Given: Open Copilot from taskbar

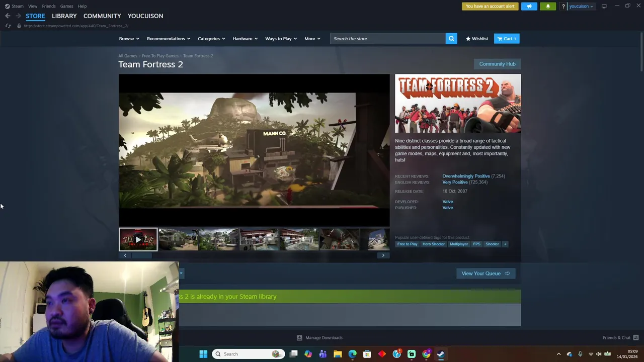Looking at the screenshot, I should click(x=308, y=354).
